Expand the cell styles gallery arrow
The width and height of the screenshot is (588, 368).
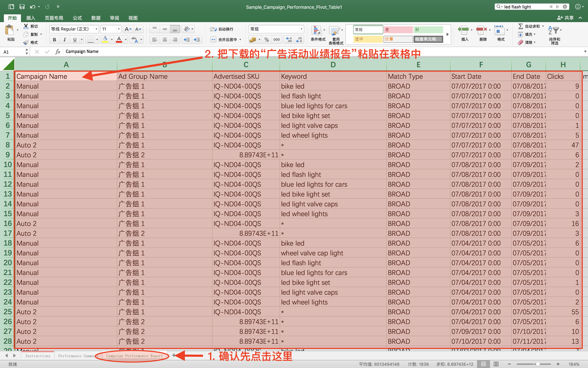pyautogui.click(x=447, y=34)
